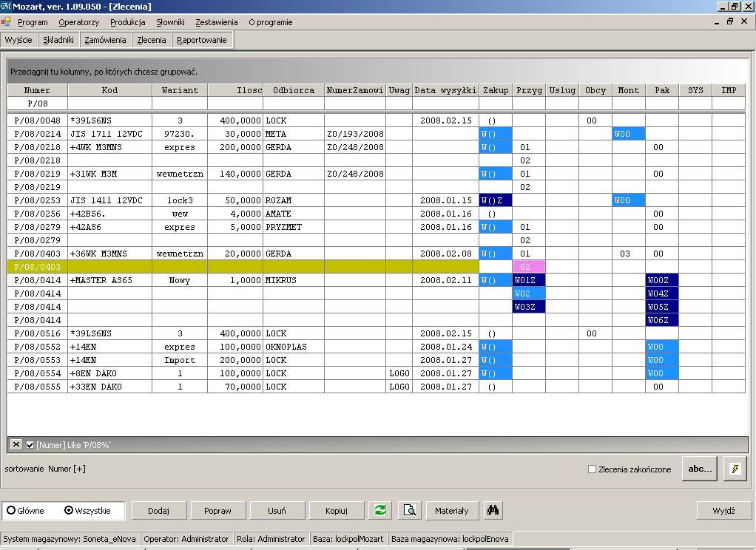Click the green refresh arrows icon button
756x550 pixels.
(380, 511)
